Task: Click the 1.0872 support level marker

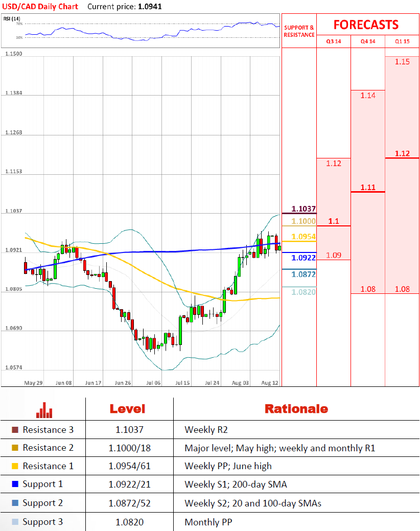Action: pyautogui.click(x=303, y=274)
